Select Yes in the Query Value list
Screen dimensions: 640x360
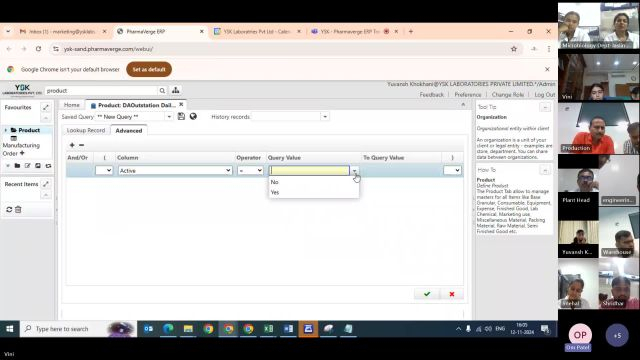(314, 192)
